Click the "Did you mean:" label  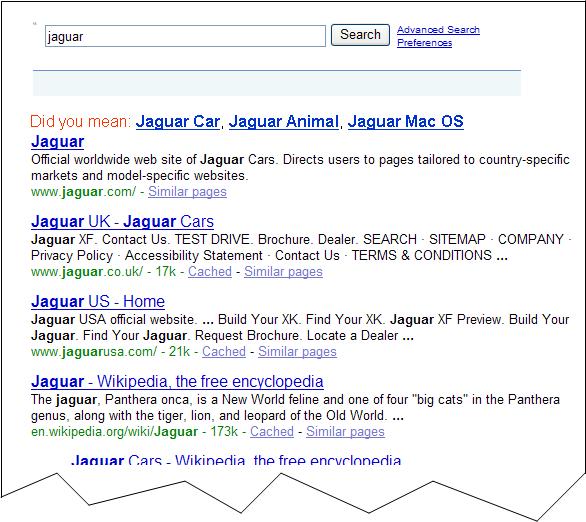(x=80, y=122)
